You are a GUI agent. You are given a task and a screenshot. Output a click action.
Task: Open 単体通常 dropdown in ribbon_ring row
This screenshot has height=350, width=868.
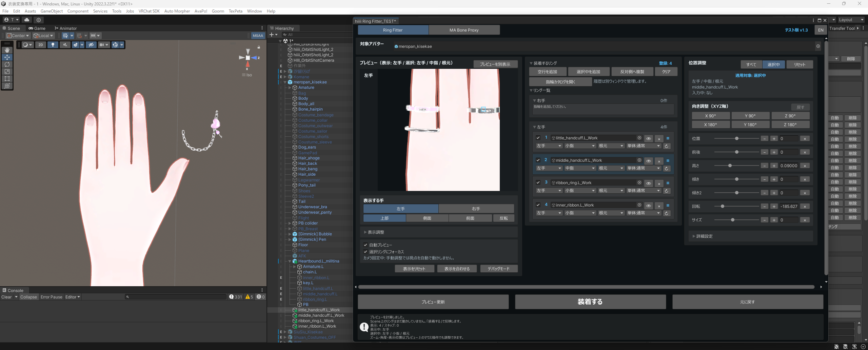(x=644, y=191)
